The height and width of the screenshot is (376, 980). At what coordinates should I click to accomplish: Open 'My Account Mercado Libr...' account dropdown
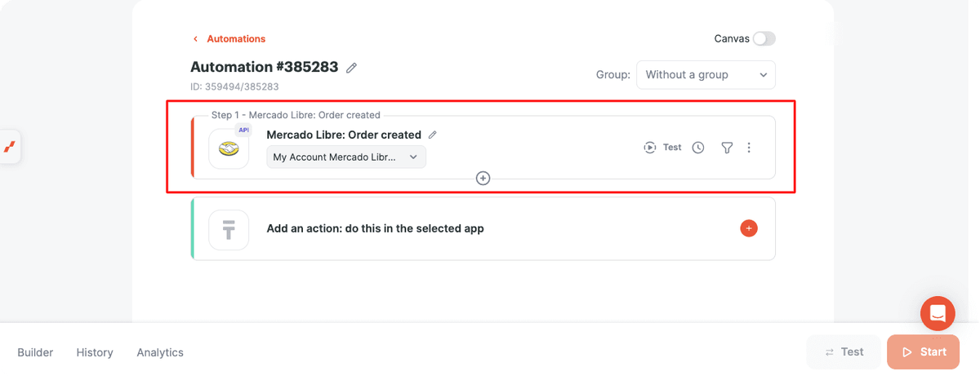pos(346,157)
